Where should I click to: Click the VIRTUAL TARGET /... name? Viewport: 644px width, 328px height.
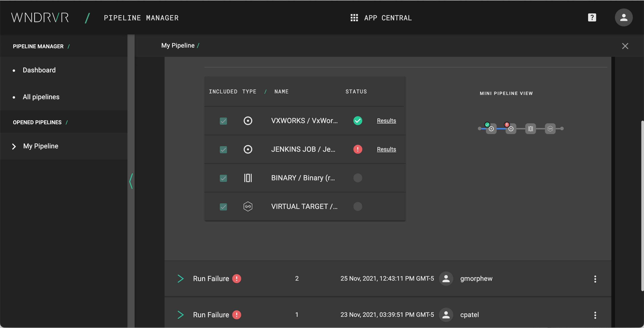304,207
